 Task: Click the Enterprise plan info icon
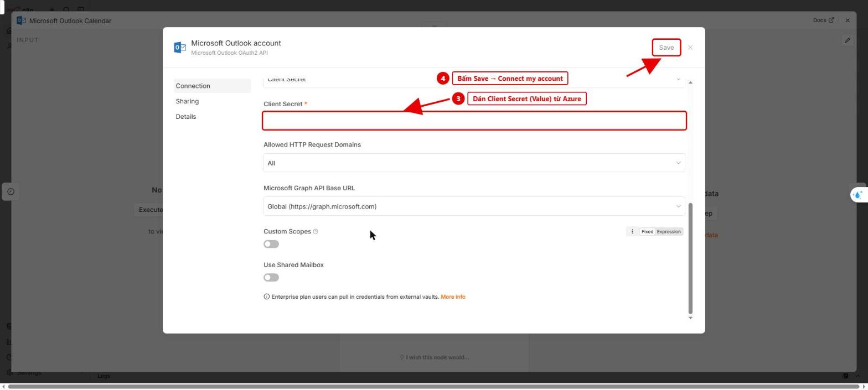[x=267, y=297]
